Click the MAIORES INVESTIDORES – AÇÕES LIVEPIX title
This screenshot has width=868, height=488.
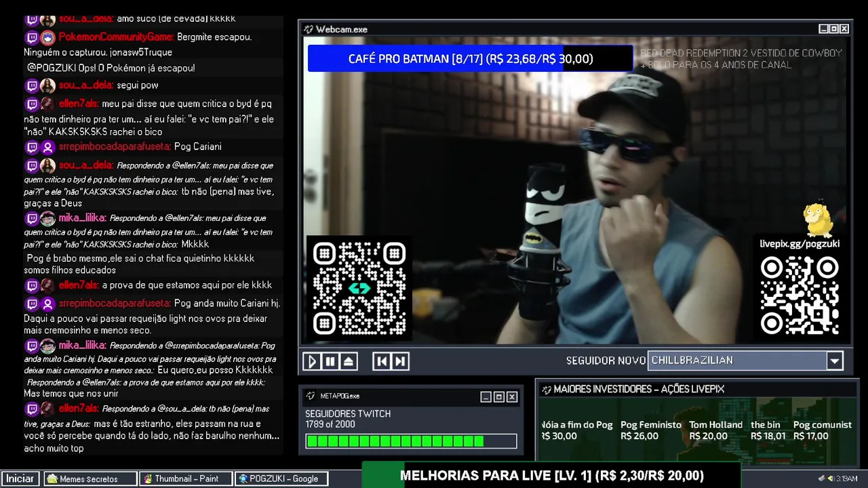639,389
